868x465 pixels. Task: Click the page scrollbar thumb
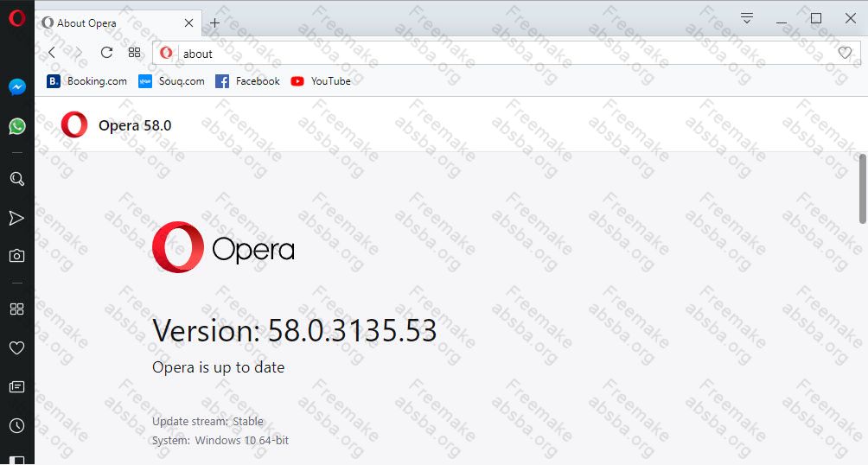[x=863, y=188]
